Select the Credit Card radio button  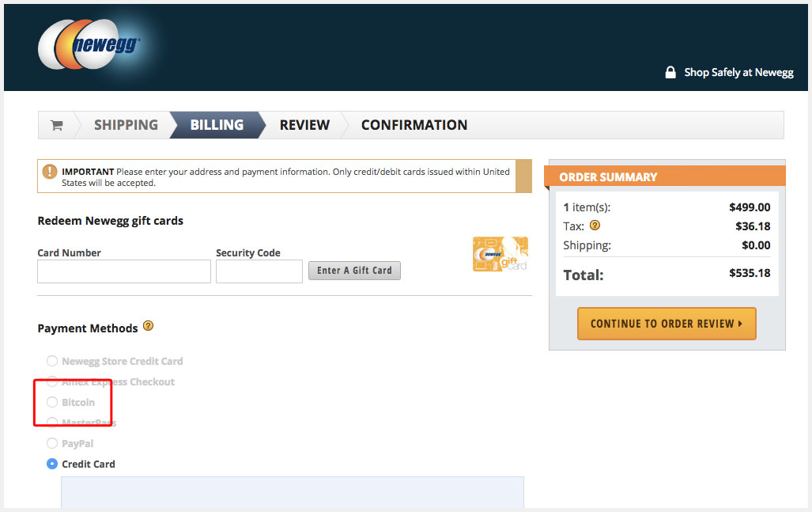pos(51,464)
